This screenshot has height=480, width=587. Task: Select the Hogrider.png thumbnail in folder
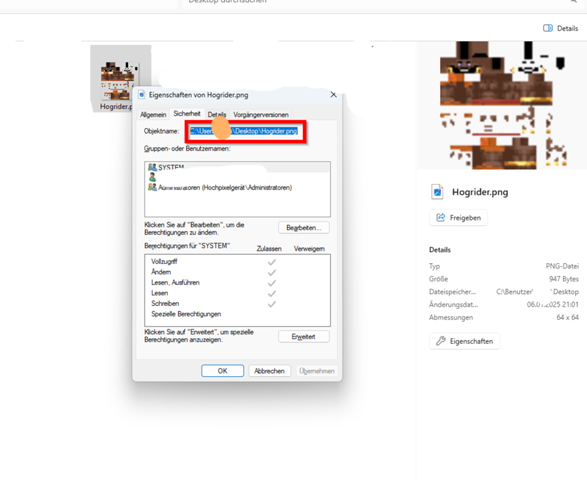click(121, 79)
